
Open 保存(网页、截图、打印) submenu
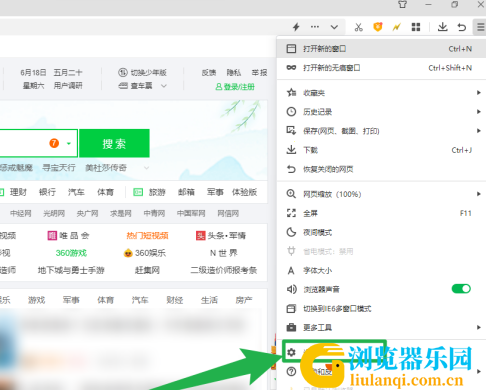381,131
